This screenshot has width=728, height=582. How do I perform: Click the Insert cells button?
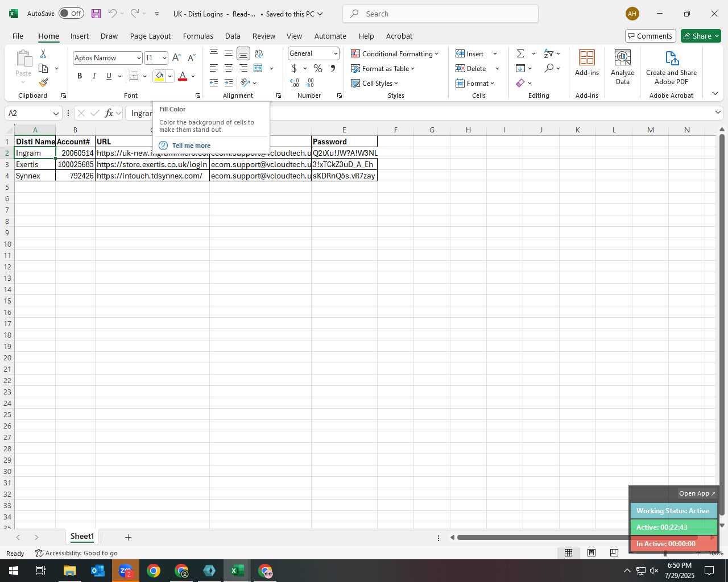pyautogui.click(x=470, y=53)
